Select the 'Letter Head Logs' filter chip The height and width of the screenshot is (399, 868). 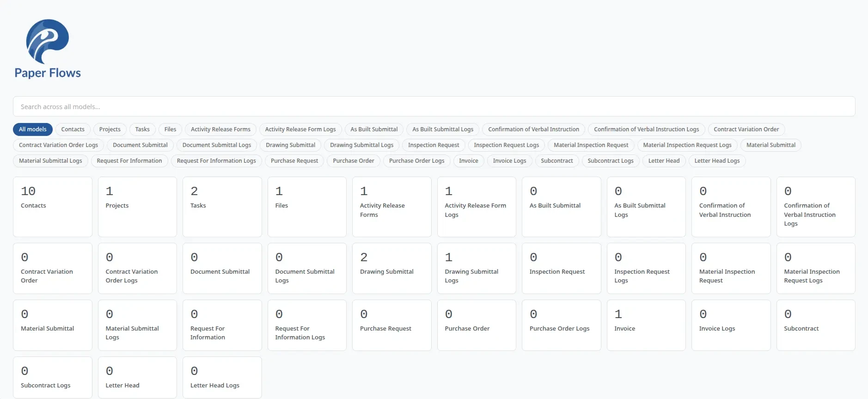pyautogui.click(x=717, y=161)
